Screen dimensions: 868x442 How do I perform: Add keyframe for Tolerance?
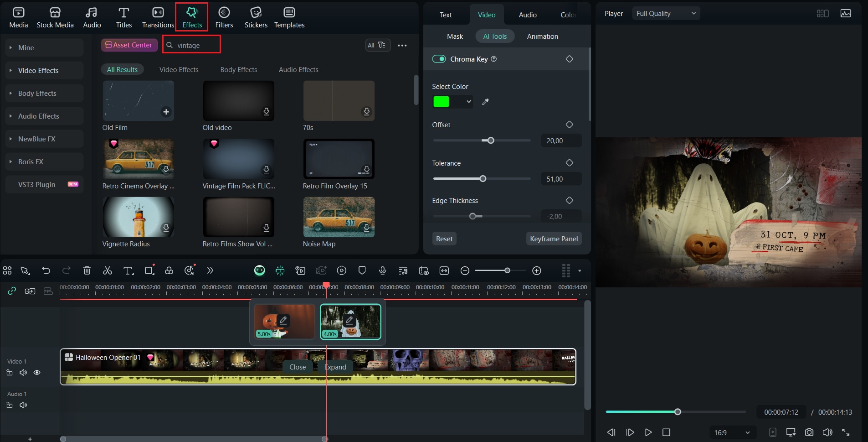(569, 163)
